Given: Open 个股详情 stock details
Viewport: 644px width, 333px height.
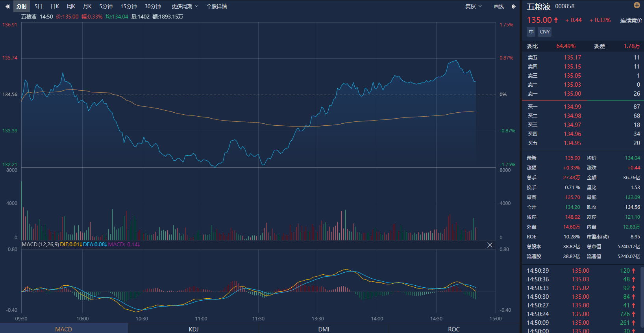Looking at the screenshot, I should click(x=217, y=6).
